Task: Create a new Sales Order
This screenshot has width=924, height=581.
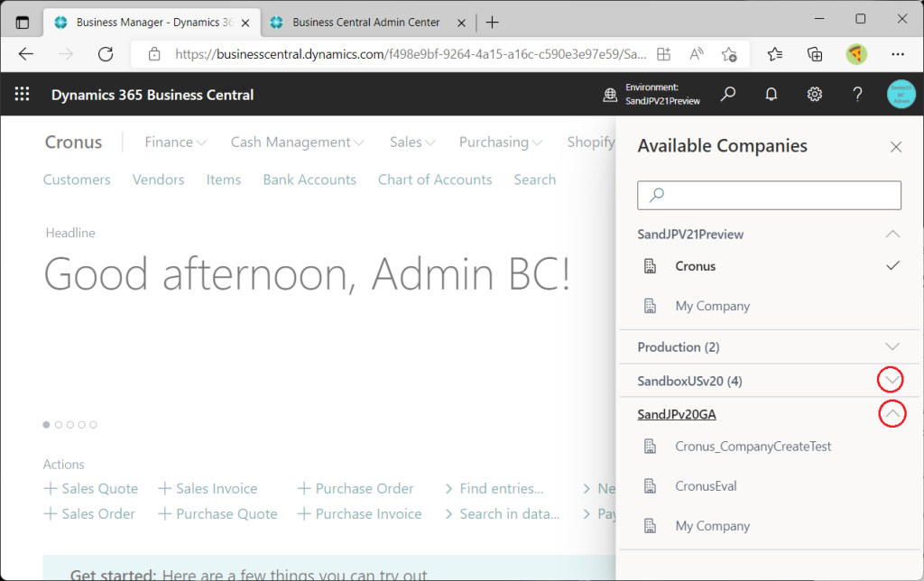Action: tap(89, 514)
